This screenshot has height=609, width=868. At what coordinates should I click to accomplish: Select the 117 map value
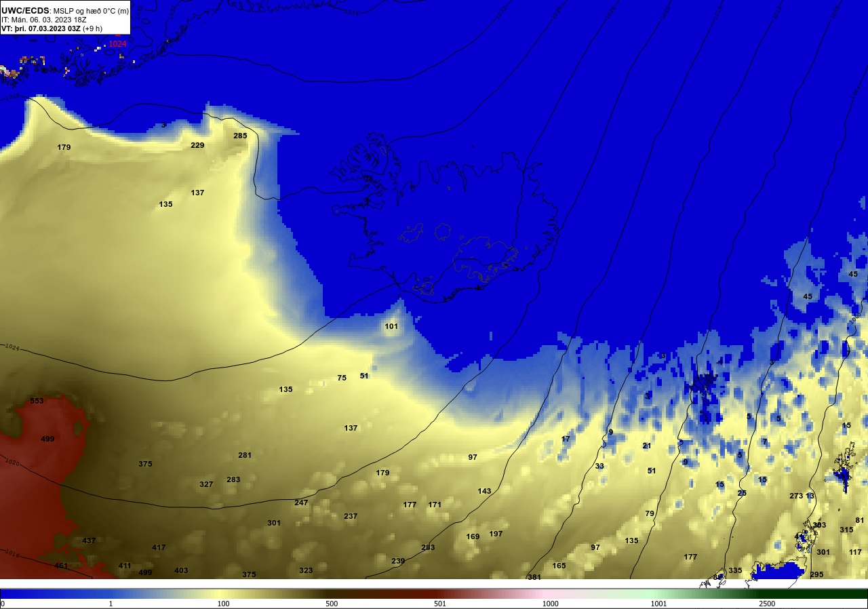pyautogui.click(x=855, y=552)
